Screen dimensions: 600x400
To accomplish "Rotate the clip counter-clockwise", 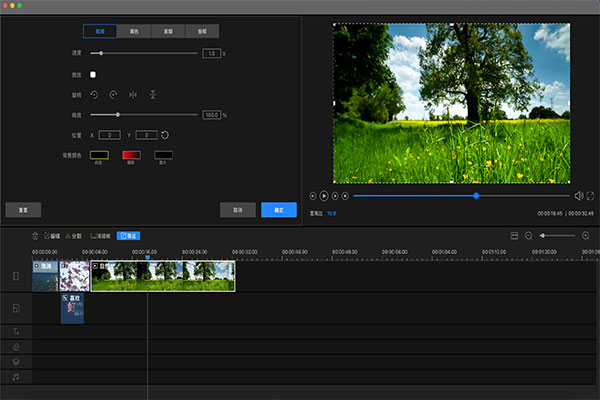I will pos(96,94).
